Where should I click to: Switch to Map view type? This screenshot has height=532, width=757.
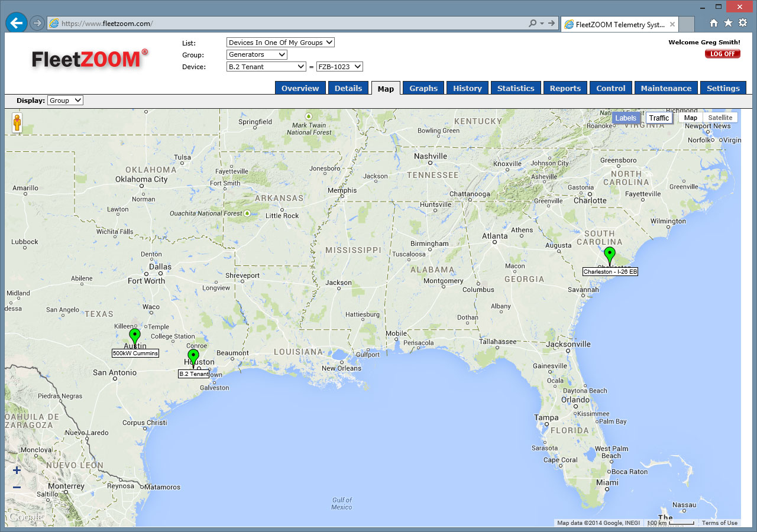pyautogui.click(x=691, y=118)
